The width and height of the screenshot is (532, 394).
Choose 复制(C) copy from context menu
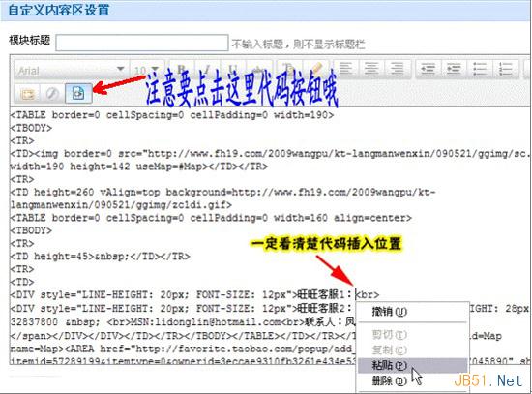[x=389, y=349]
